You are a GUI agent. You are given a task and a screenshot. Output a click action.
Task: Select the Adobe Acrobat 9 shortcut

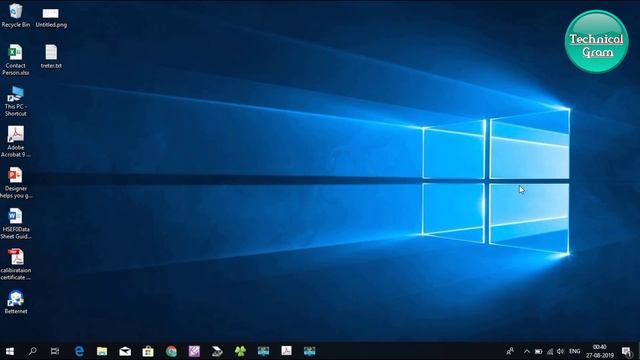16,142
